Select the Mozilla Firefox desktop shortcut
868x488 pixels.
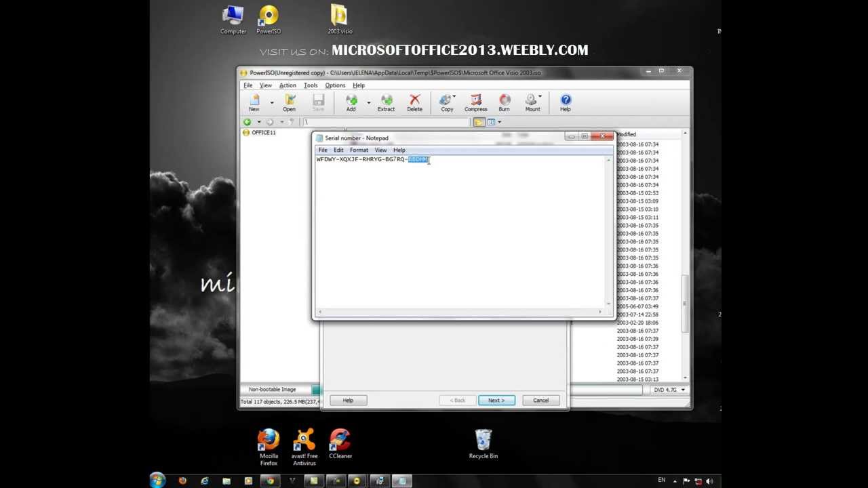(x=269, y=447)
